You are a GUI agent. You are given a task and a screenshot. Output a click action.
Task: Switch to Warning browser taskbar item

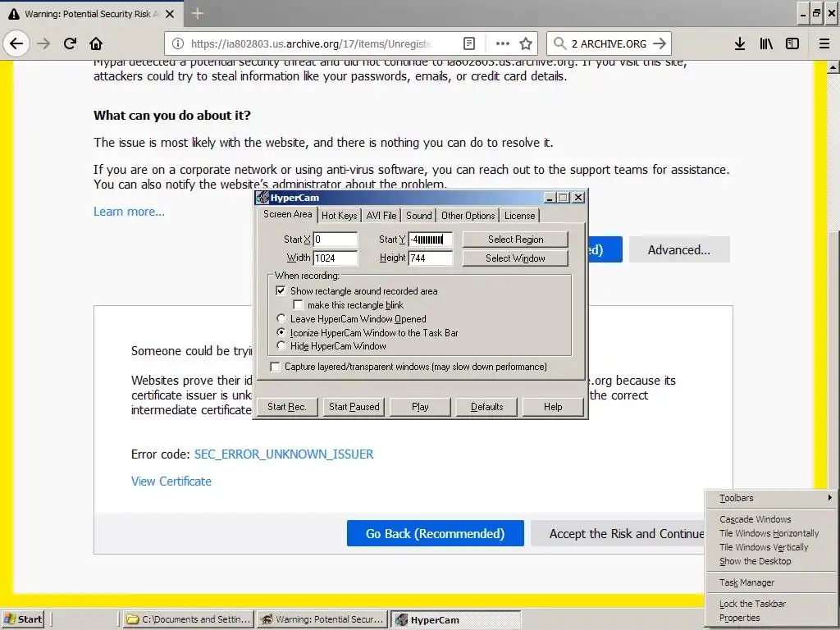[322, 619]
